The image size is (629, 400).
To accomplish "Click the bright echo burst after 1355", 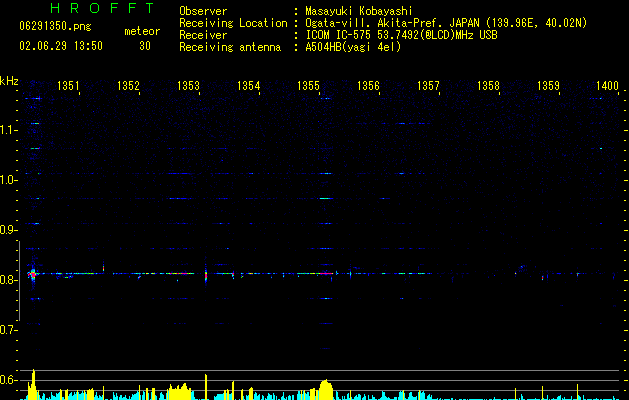I will [x=325, y=273].
